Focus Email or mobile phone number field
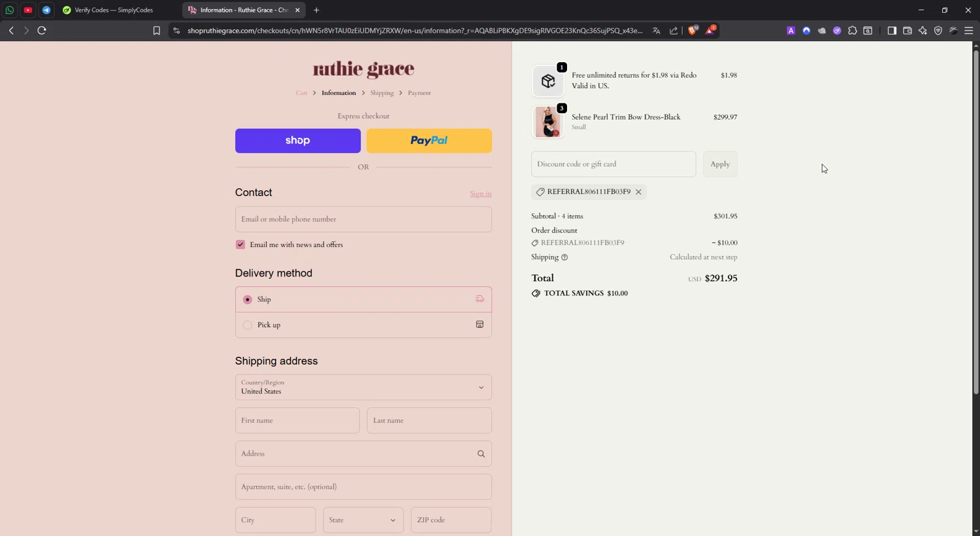Viewport: 980px width, 536px height. click(x=363, y=219)
